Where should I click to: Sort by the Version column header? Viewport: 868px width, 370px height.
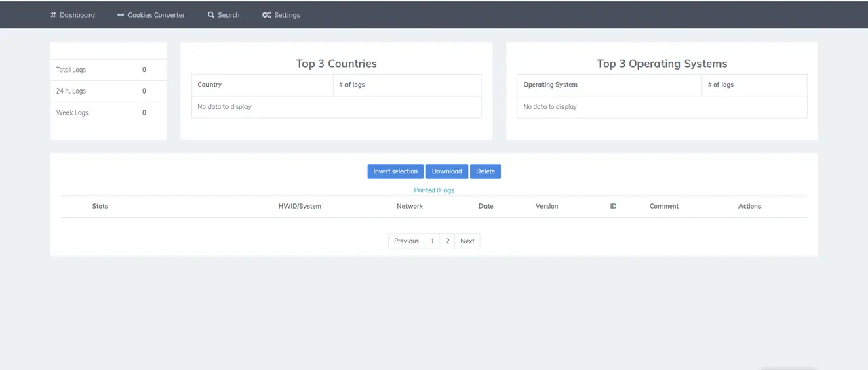(x=547, y=206)
